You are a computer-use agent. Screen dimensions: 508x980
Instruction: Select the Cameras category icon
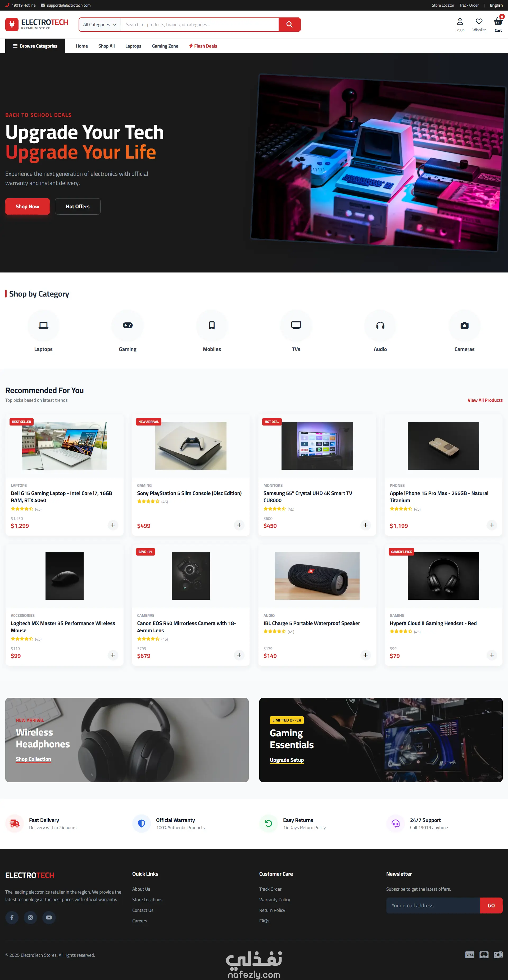coord(464,325)
